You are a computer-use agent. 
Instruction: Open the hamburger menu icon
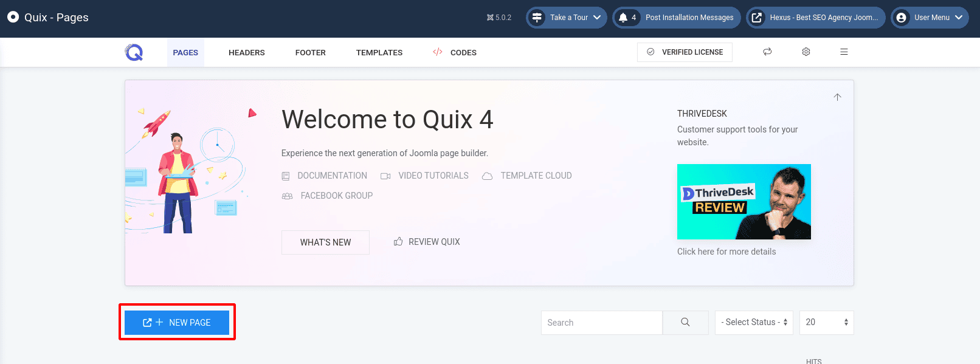(844, 52)
